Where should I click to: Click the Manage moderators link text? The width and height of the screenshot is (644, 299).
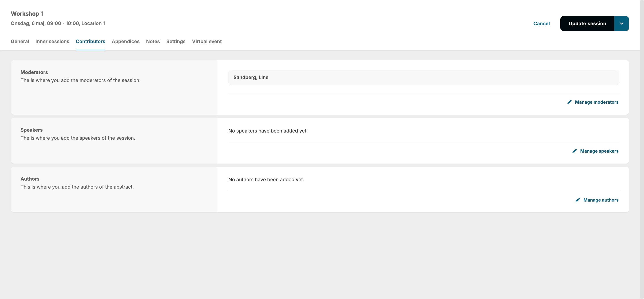tap(597, 102)
